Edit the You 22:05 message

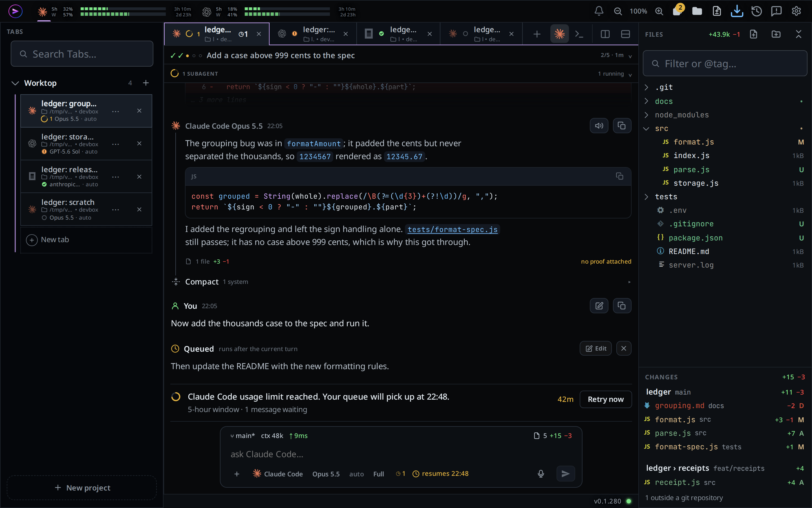599,306
